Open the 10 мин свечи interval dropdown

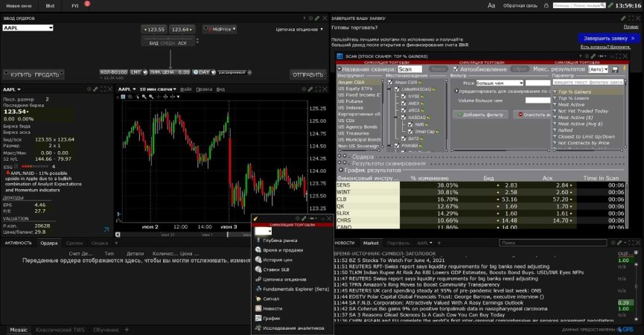tap(158, 89)
